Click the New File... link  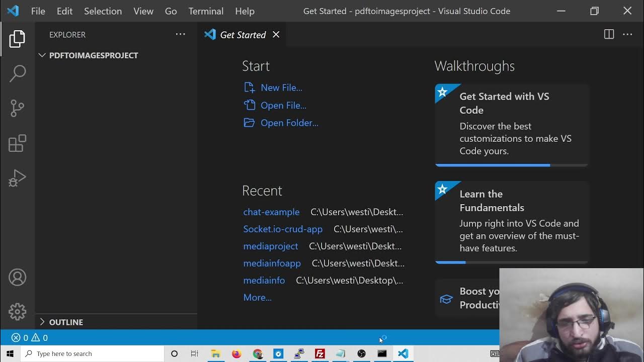(281, 87)
